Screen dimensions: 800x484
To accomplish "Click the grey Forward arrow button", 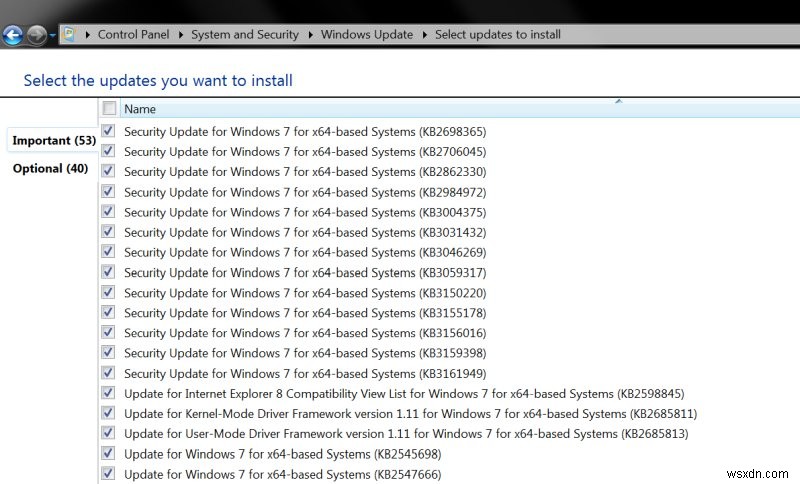I will pos(36,35).
